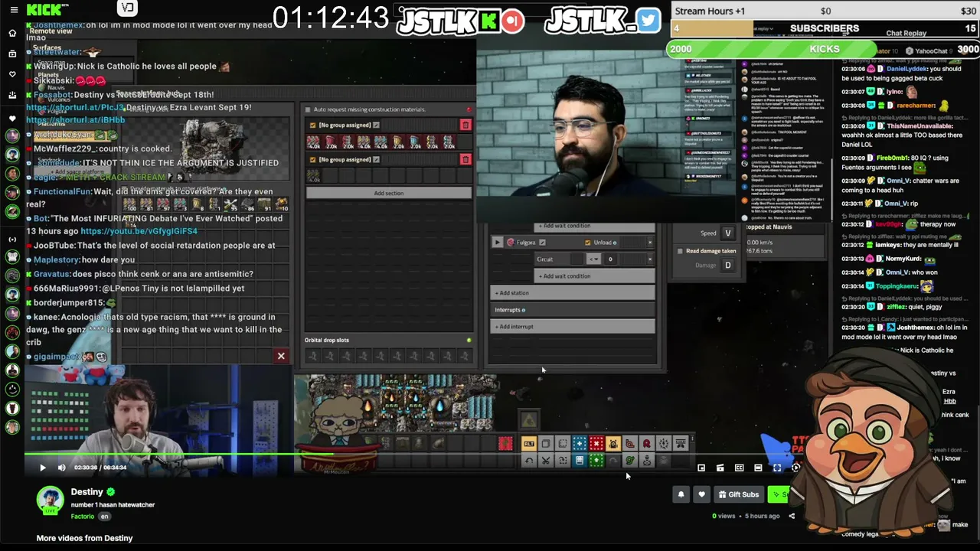The width and height of the screenshot is (980, 551).
Task: Toggle the game's ALT mode button
Action: (529, 444)
